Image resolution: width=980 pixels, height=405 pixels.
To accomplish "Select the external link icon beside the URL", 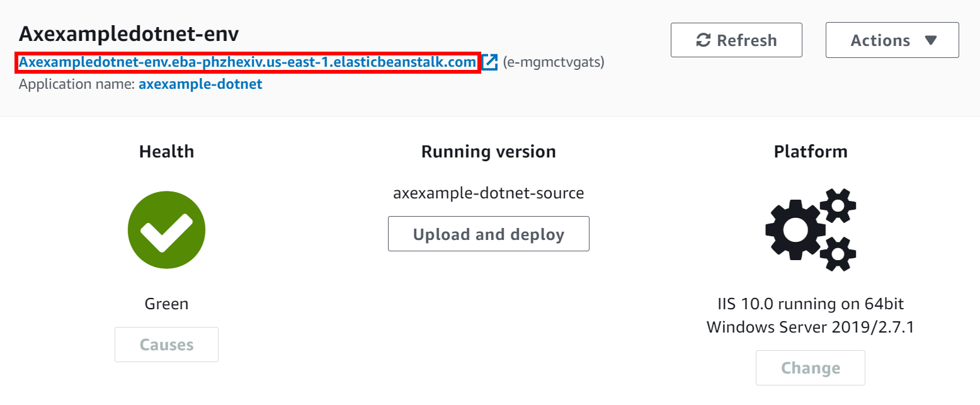I will [x=491, y=62].
